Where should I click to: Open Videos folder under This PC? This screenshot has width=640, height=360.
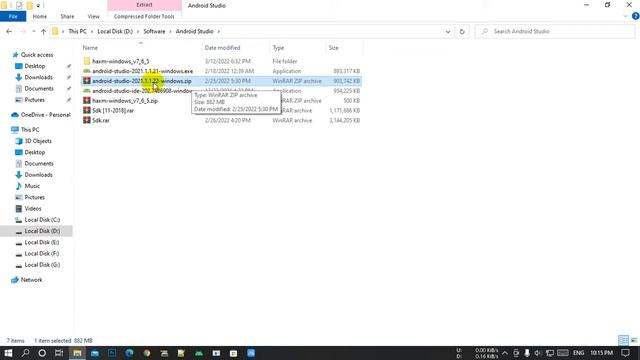pyautogui.click(x=33, y=209)
